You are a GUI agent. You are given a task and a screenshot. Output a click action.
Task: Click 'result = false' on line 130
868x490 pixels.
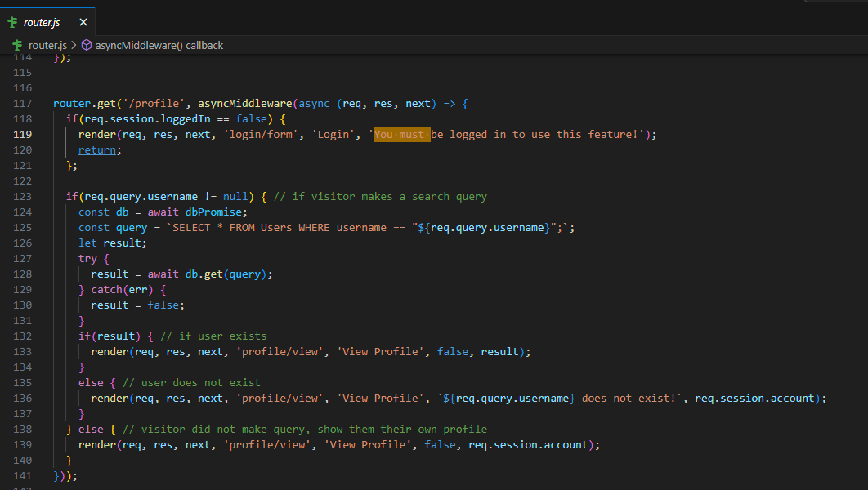click(135, 305)
